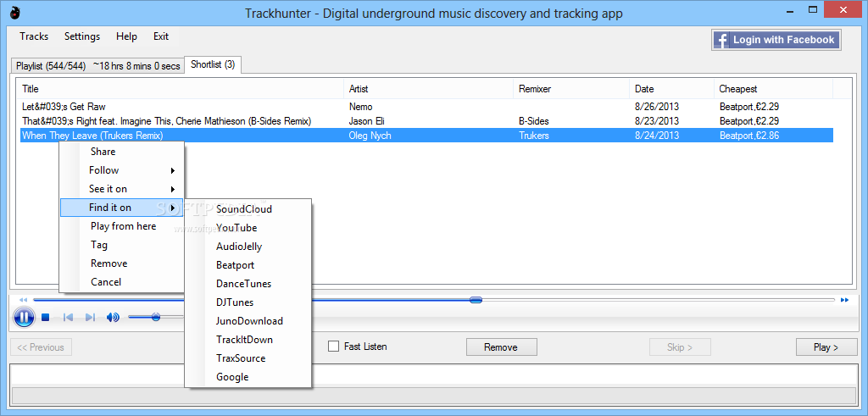The image size is (868, 416).
Task: Choose Cancel in the context menu
Action: (121, 282)
